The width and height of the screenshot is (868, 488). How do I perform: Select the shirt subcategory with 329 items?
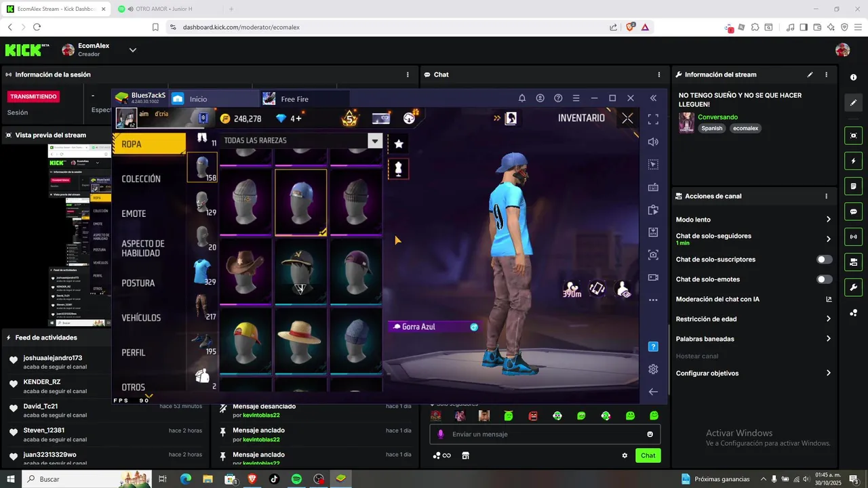[203, 272]
